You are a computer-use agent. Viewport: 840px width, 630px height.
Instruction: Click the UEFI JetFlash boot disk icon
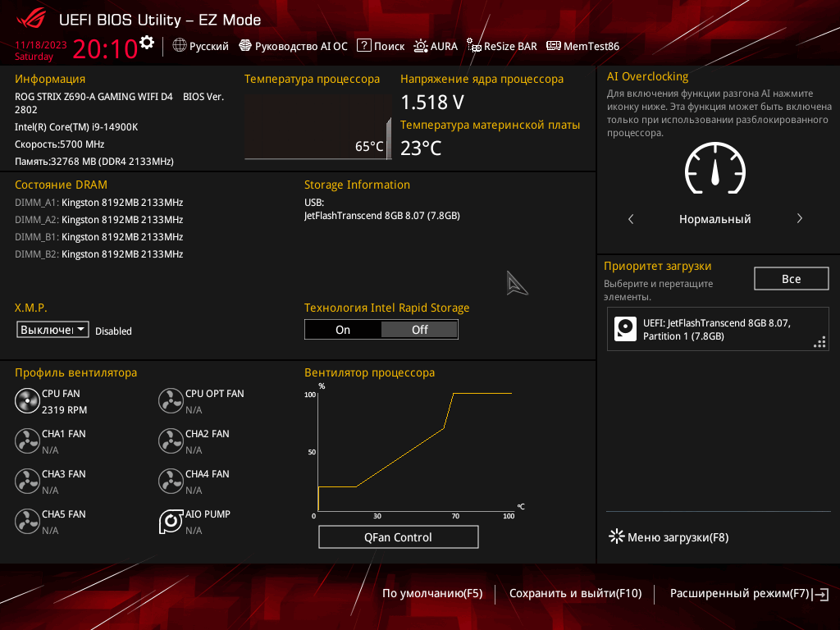[625, 329]
